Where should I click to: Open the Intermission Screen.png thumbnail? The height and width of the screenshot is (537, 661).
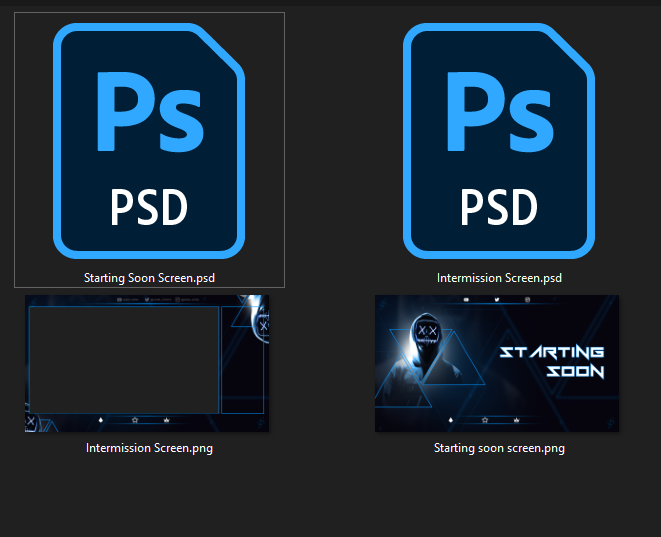tap(147, 363)
